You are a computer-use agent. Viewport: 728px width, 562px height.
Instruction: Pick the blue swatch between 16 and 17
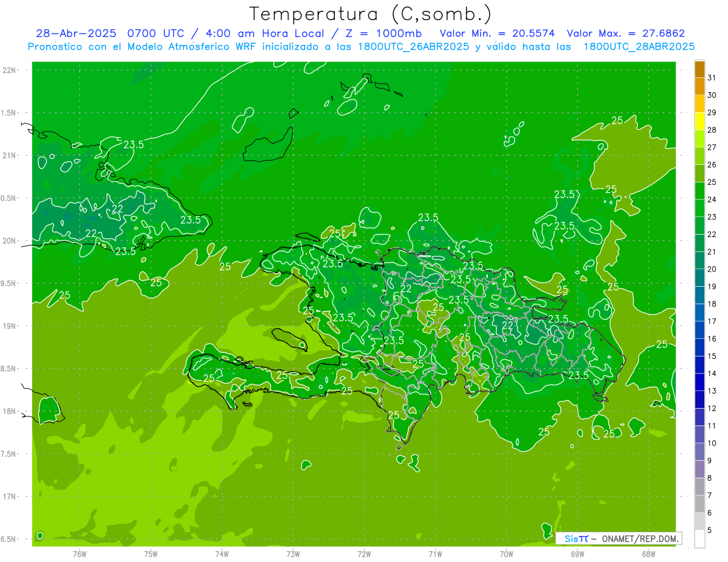(699, 330)
